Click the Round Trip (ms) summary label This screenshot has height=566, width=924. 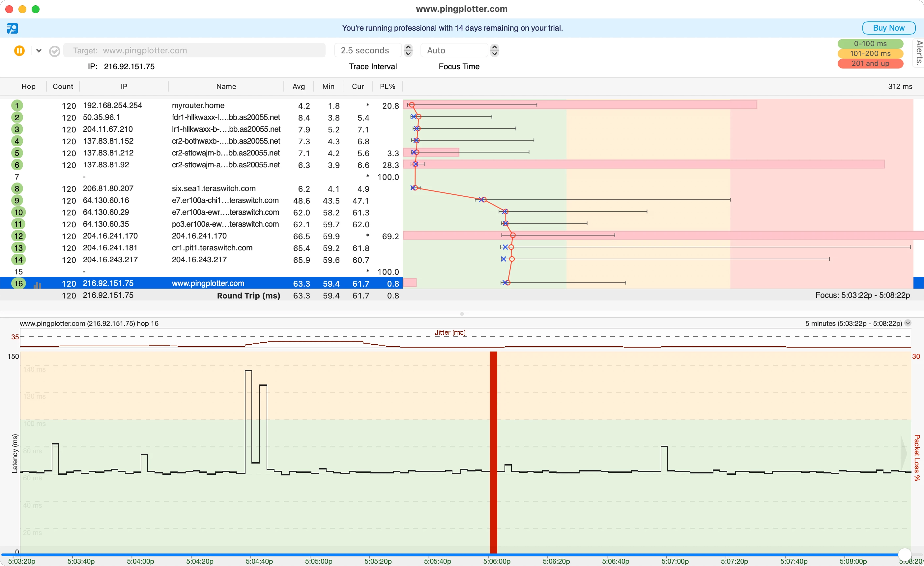point(248,296)
